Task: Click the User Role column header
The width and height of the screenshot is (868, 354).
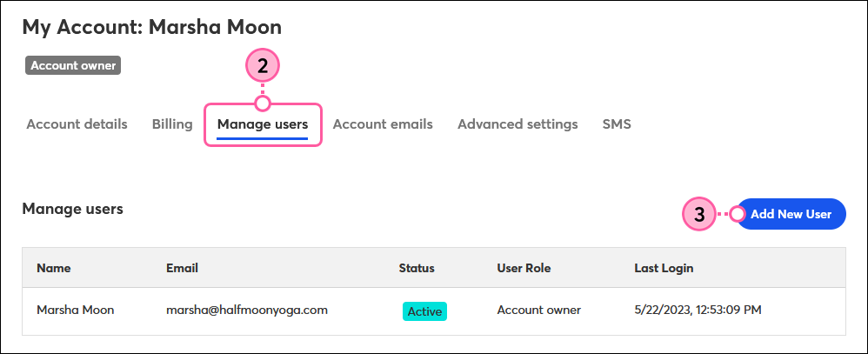Action: click(524, 268)
